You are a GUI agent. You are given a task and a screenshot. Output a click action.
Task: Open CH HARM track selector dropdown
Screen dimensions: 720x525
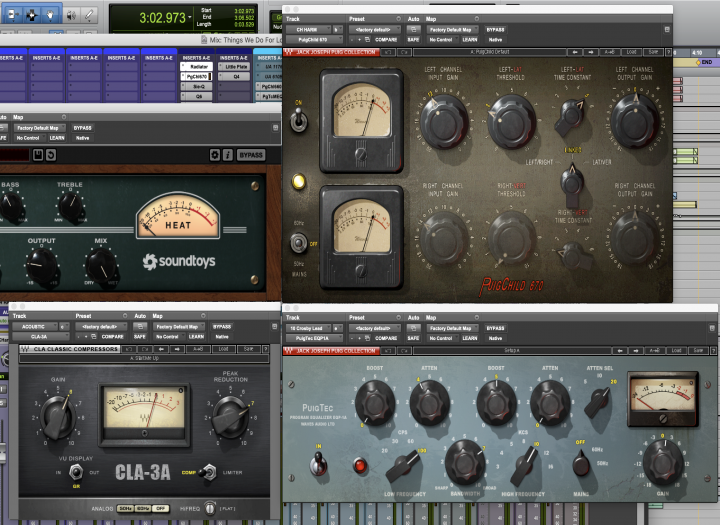coord(307,29)
